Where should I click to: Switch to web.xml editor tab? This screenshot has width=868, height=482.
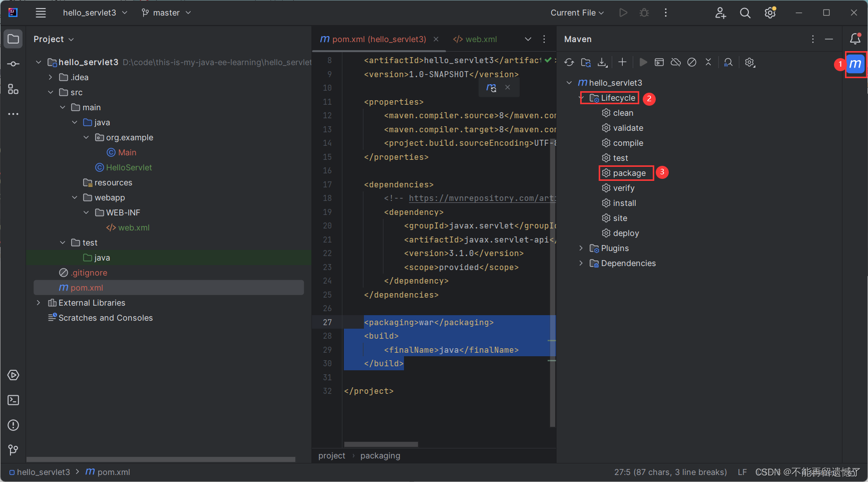click(x=475, y=39)
